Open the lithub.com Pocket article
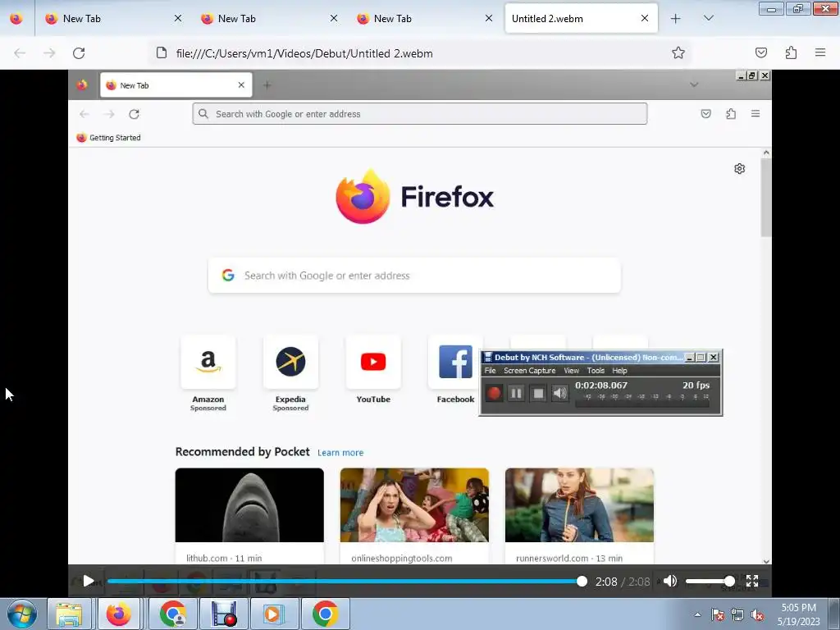The height and width of the screenshot is (630, 840). (249, 515)
